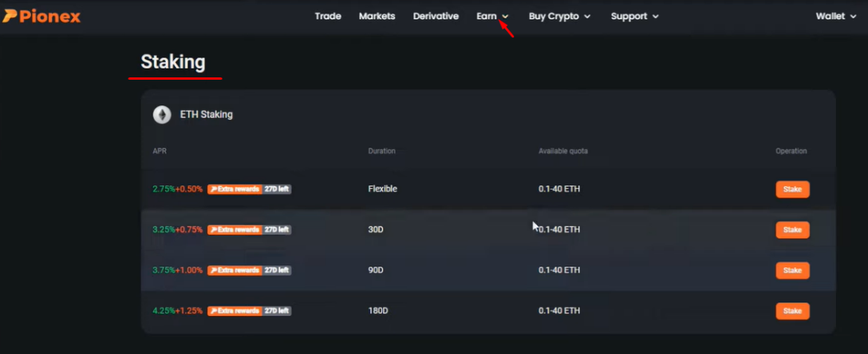Click the 27D left tag on 180D row
Image resolution: width=868 pixels, height=354 pixels.
click(x=277, y=311)
